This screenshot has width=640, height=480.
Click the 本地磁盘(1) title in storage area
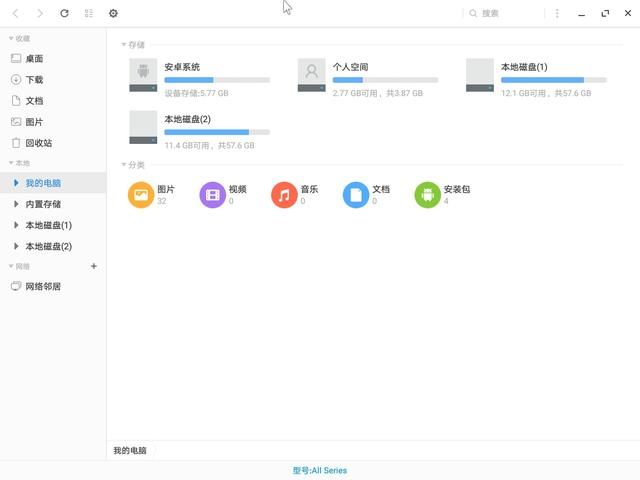click(524, 67)
